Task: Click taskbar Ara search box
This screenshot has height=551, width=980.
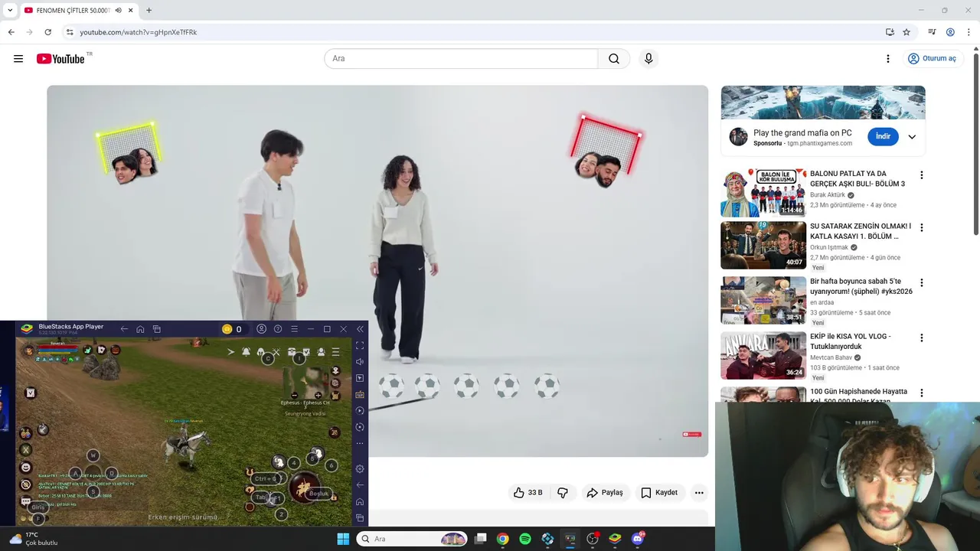Action: click(413, 539)
